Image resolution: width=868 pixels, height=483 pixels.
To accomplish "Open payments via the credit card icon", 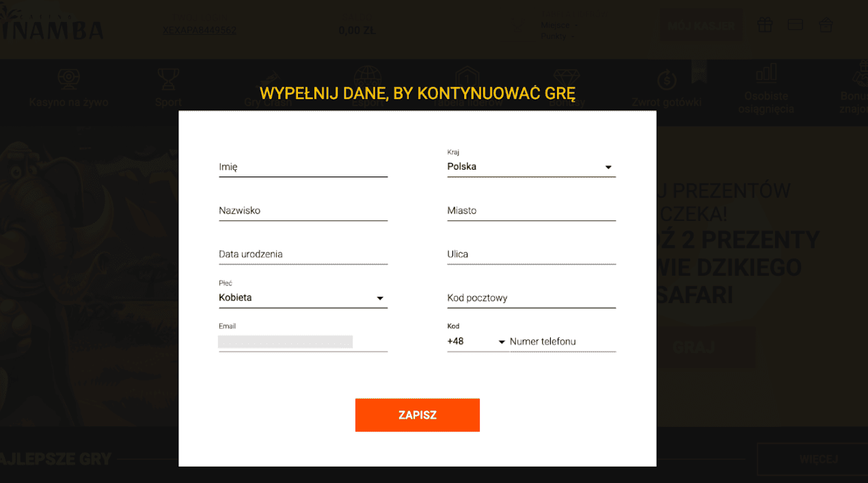I will pos(795,25).
